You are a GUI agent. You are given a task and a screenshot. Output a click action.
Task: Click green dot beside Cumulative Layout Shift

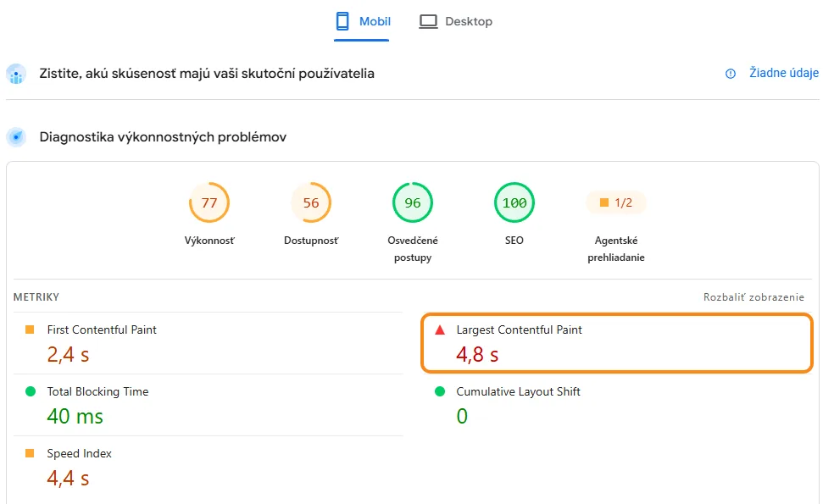440,391
